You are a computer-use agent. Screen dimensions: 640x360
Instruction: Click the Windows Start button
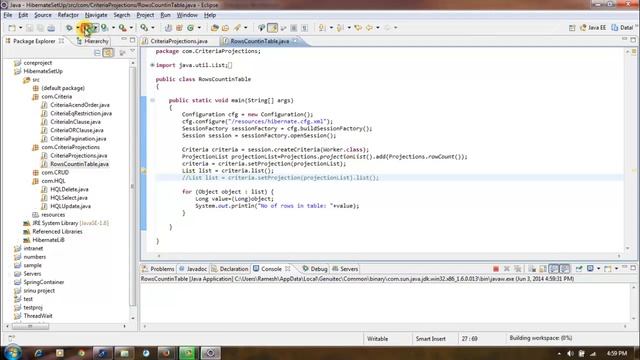pyautogui.click(x=13, y=353)
